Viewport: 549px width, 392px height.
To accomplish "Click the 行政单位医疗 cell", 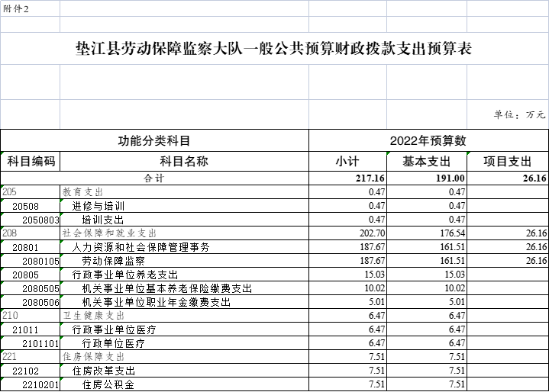I will coord(184,342).
